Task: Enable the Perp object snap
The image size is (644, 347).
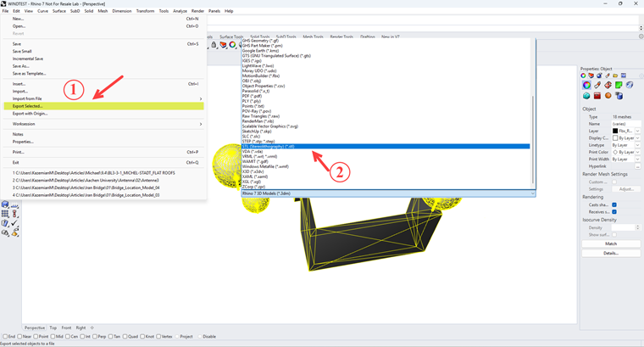Action: 95,336
